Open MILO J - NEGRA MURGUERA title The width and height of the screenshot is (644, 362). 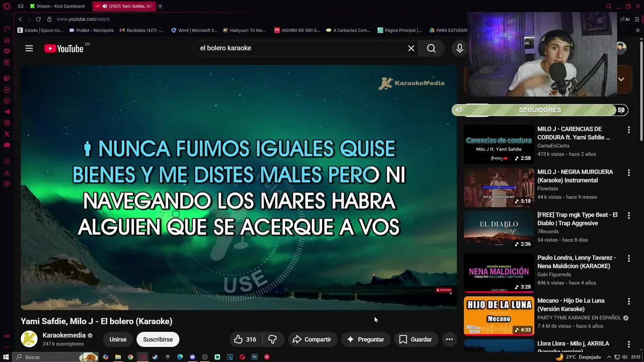point(575,176)
